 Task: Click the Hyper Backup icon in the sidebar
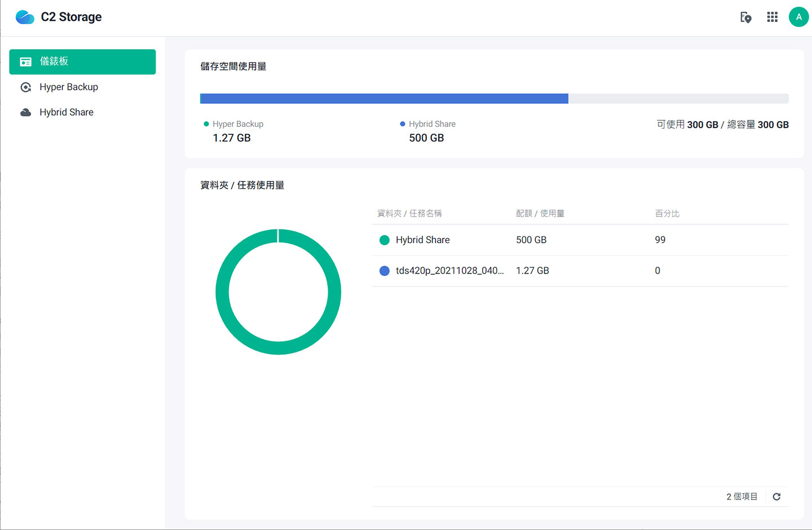pos(25,87)
